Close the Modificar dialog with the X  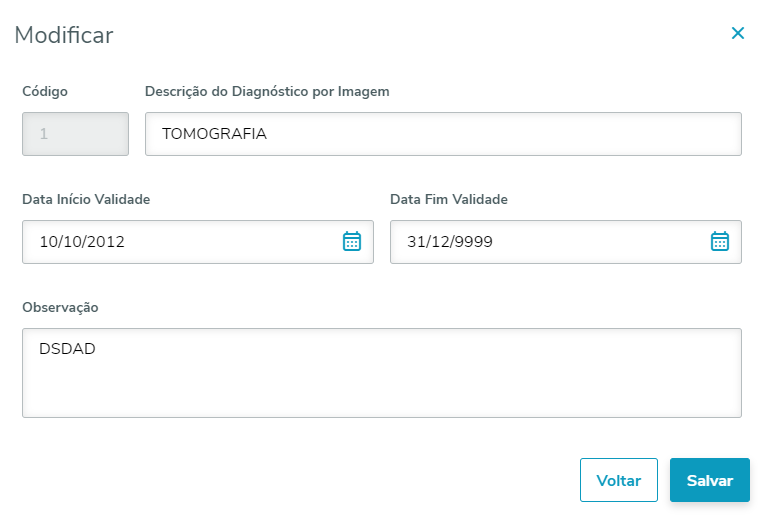point(738,34)
